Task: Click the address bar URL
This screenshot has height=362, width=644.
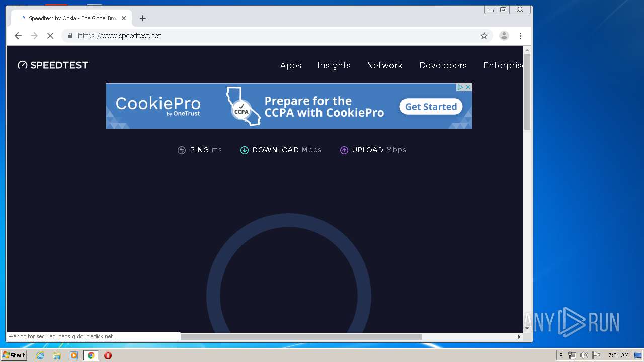Action: click(x=120, y=36)
